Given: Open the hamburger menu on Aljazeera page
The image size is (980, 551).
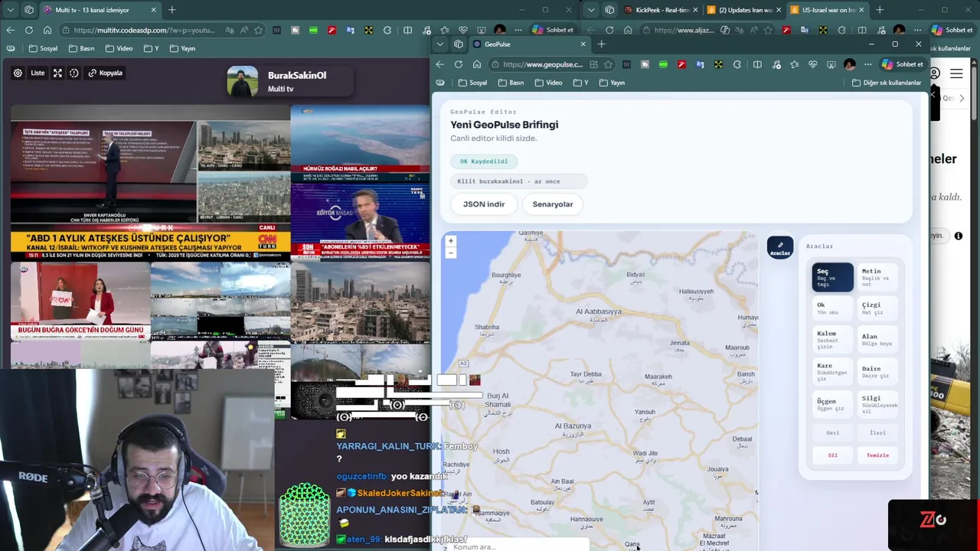Looking at the screenshot, I should pyautogui.click(x=956, y=73).
